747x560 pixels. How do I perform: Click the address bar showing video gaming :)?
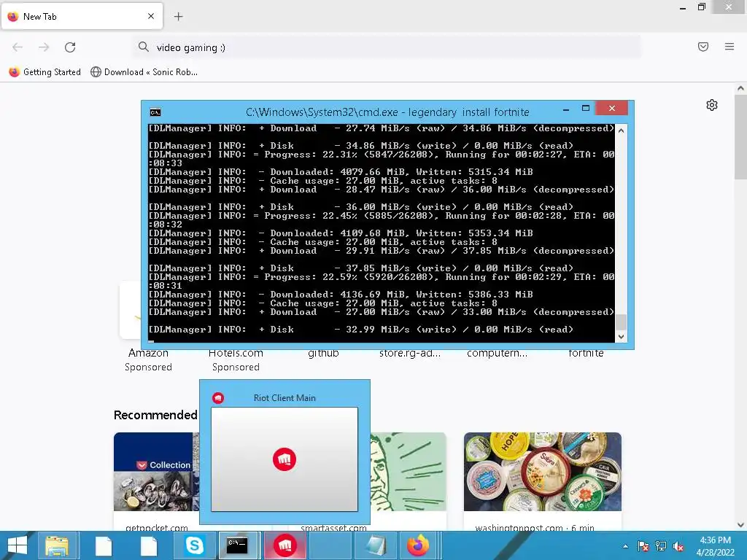click(387, 47)
